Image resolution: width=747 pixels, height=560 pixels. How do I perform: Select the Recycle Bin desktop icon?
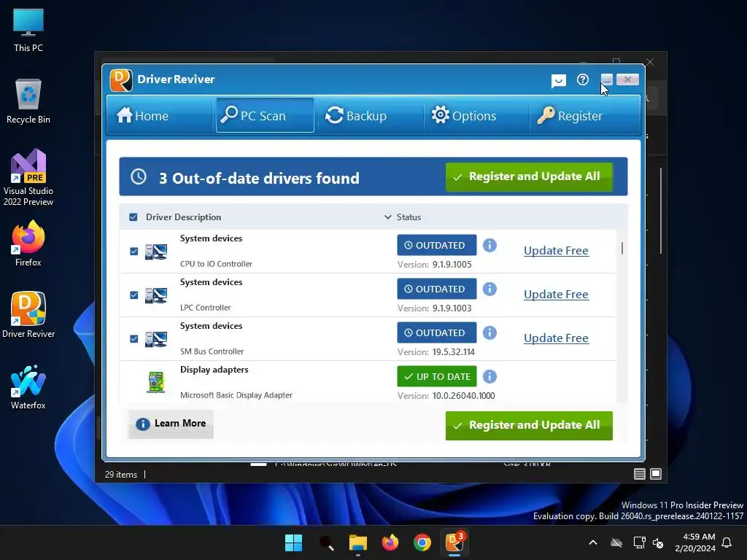pos(28,101)
